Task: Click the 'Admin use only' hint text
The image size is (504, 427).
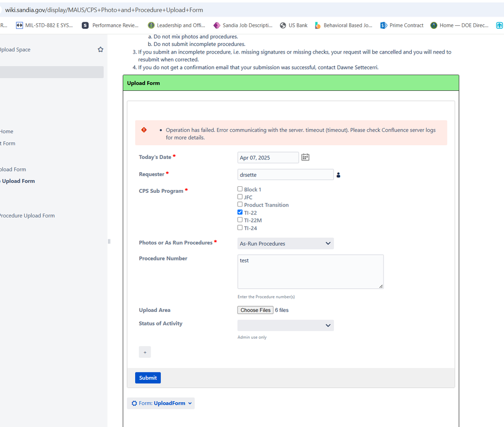Action: point(252,337)
